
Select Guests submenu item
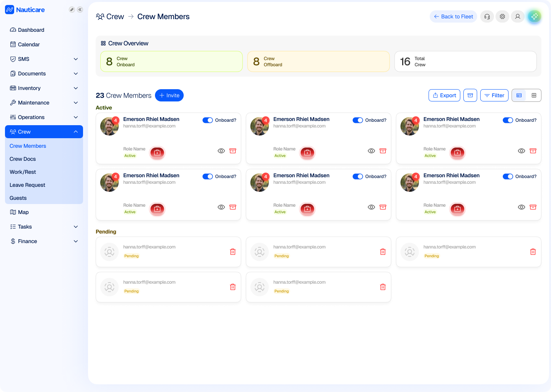point(18,198)
